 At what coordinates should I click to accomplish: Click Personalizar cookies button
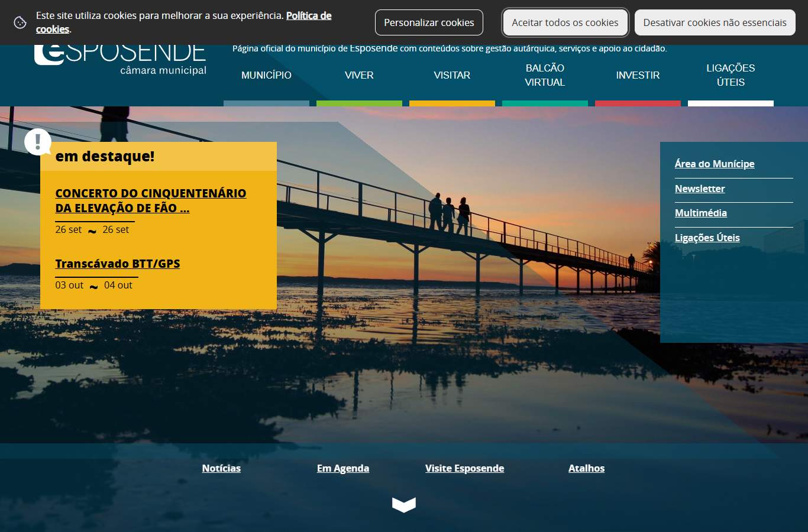(x=429, y=22)
